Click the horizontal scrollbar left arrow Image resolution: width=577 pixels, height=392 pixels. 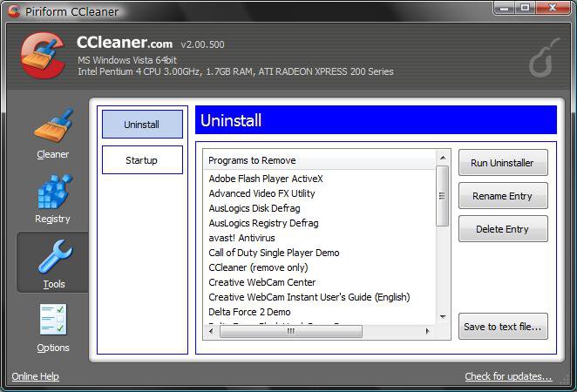pyautogui.click(x=211, y=331)
